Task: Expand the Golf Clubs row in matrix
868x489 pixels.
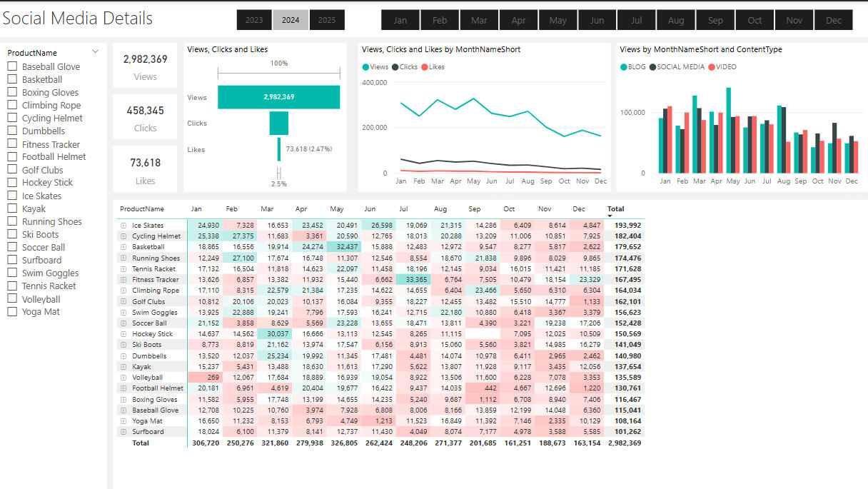Action: click(x=123, y=302)
